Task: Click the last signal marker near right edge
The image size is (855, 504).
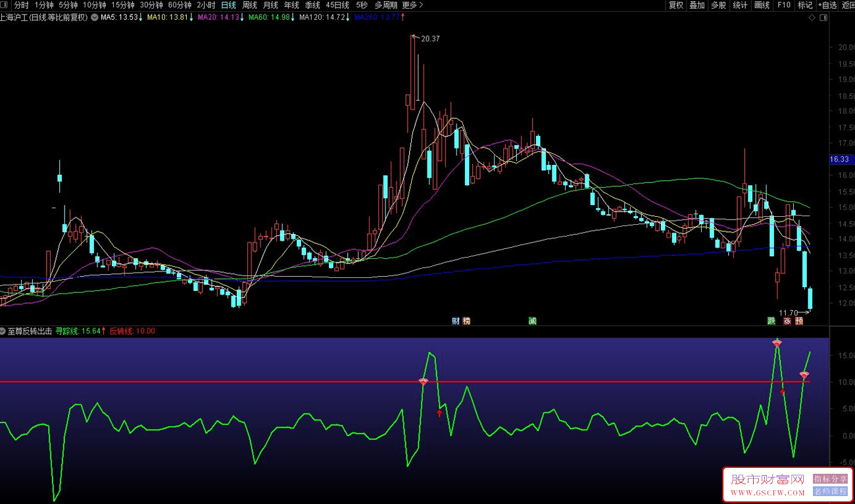Action: tap(804, 375)
